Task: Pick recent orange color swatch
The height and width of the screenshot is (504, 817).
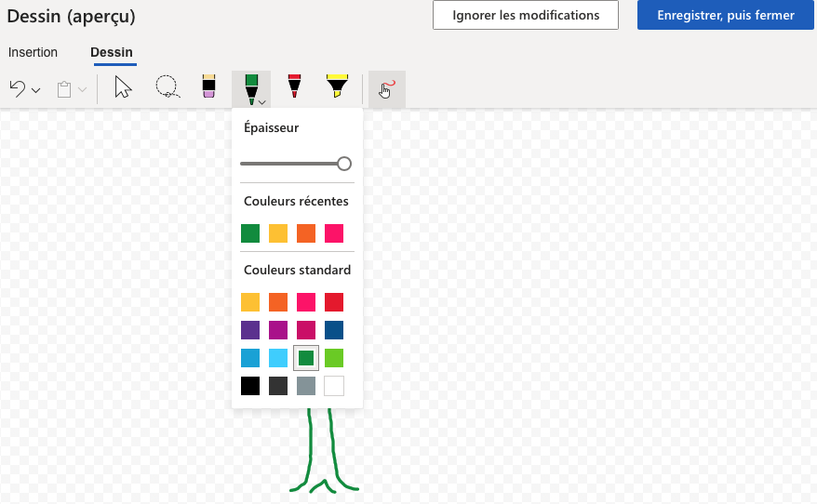Action: coord(306,233)
